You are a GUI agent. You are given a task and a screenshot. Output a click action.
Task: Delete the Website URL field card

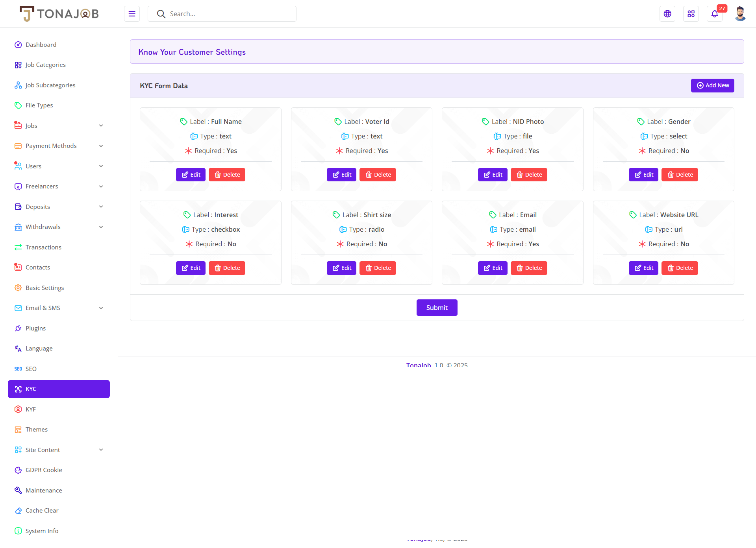tap(680, 268)
